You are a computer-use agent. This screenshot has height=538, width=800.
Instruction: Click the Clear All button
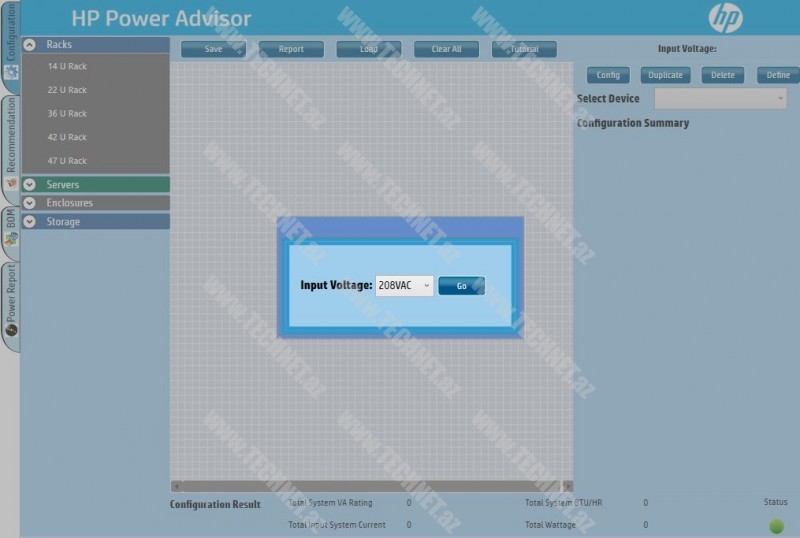pyautogui.click(x=446, y=49)
